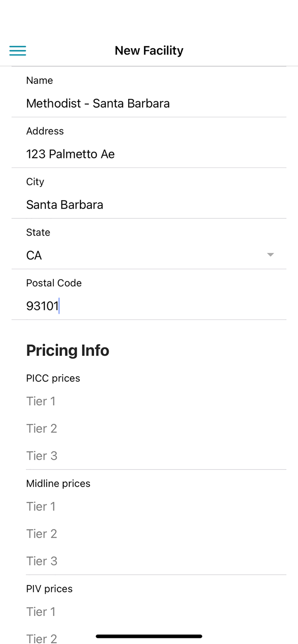The width and height of the screenshot is (298, 644).
Task: Click the Address field 123 Palmetto Ae
Action: point(71,154)
